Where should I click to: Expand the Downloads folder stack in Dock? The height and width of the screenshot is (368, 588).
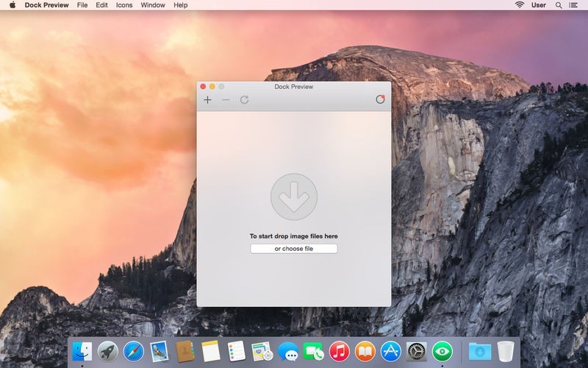(x=479, y=351)
